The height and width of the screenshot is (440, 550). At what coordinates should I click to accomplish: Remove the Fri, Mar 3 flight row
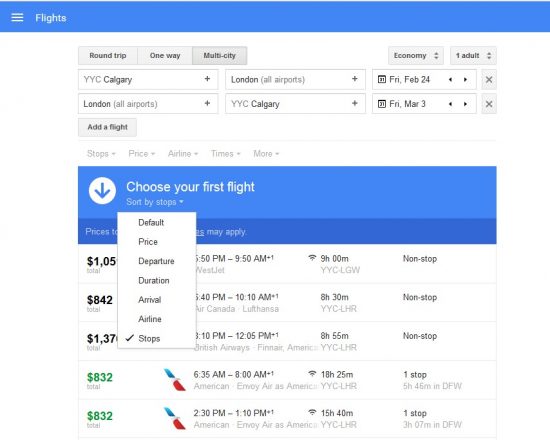tap(489, 104)
